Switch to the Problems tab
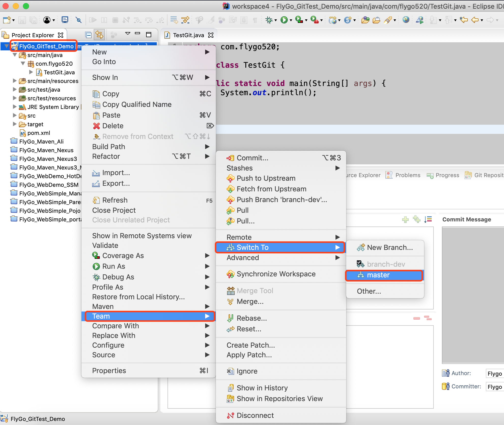This screenshot has width=504, height=425. tap(408, 175)
